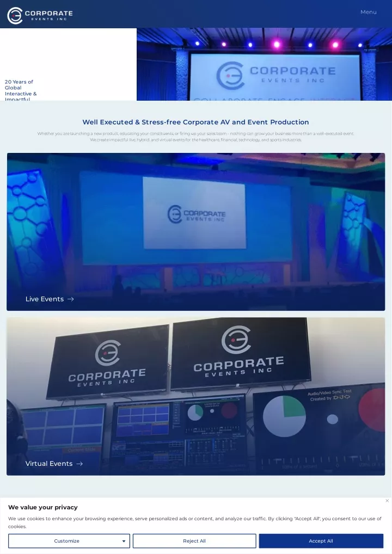Close the privacy banner with the X
392x554 pixels.
387,501
